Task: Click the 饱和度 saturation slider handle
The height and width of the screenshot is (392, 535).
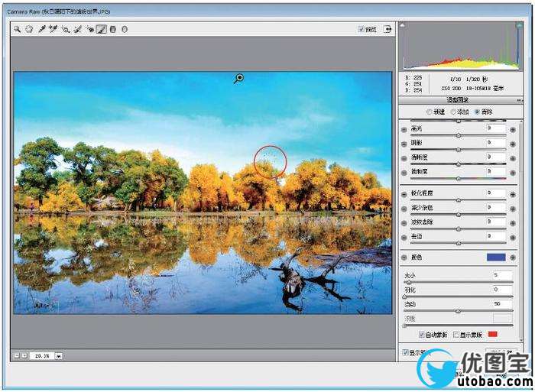Action: [459, 179]
